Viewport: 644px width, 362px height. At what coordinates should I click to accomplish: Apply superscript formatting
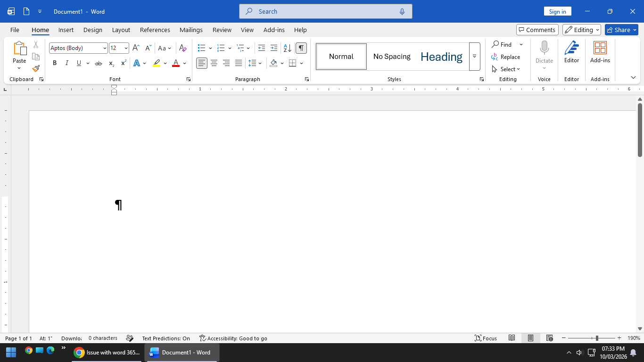(124, 63)
